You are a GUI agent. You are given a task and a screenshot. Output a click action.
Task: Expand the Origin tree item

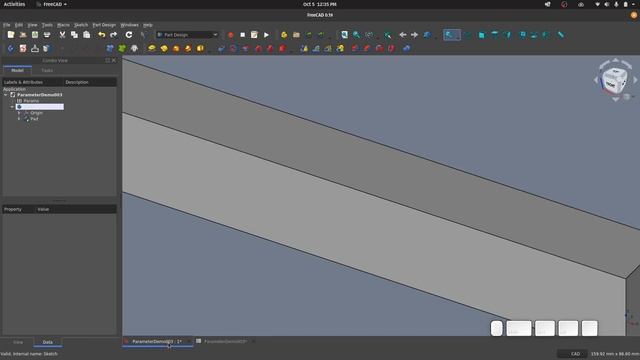[19, 113]
